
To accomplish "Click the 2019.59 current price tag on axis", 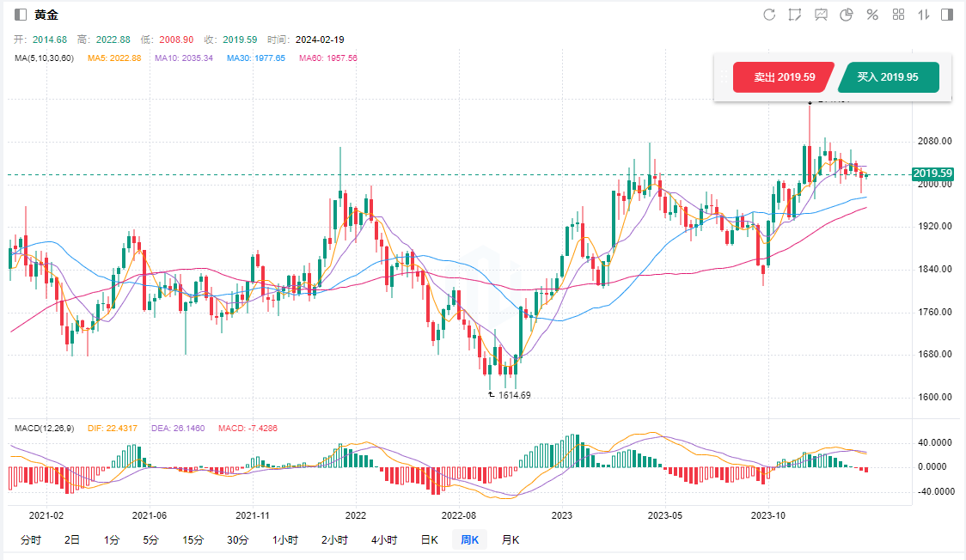I will click(x=932, y=173).
